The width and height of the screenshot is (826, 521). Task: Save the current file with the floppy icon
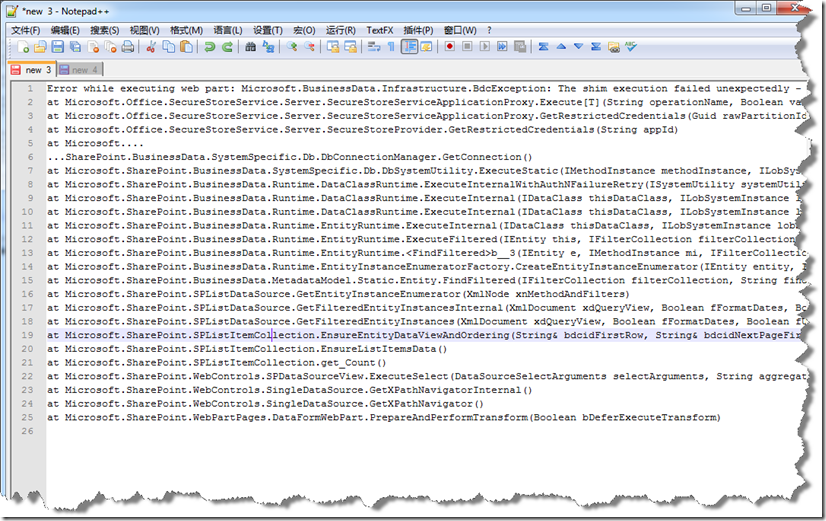coord(58,47)
